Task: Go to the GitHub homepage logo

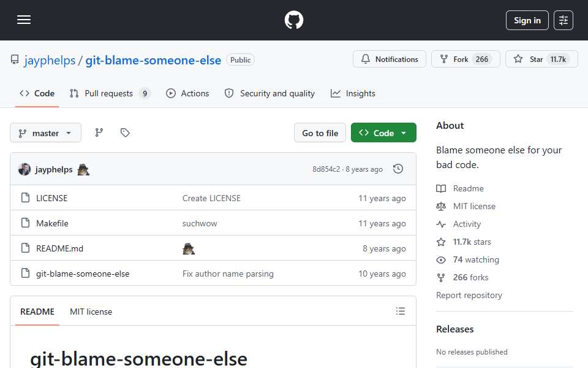Action: click(x=293, y=20)
